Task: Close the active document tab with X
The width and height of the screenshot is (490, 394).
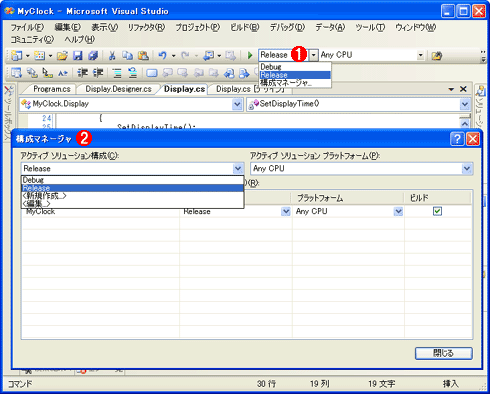Action: [463, 89]
